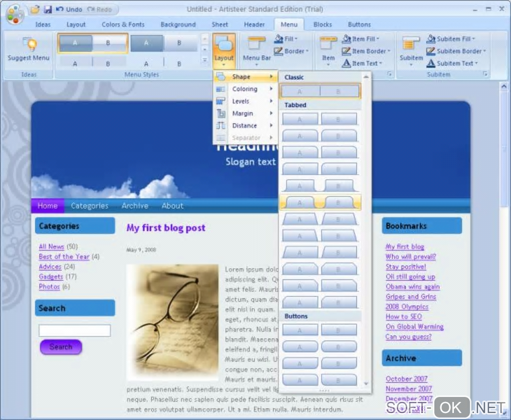Open the folder icon in quick toolbar
The height and width of the screenshot is (420, 511).
35,10
